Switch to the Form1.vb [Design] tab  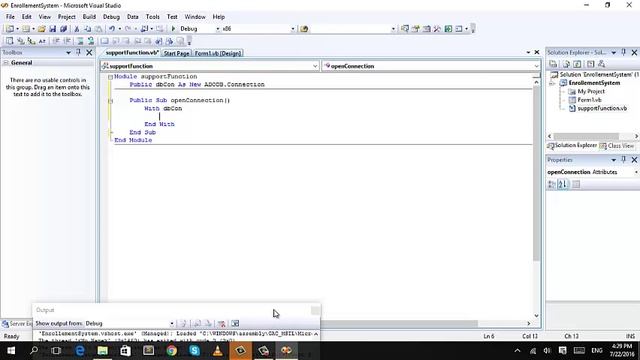pos(218,53)
